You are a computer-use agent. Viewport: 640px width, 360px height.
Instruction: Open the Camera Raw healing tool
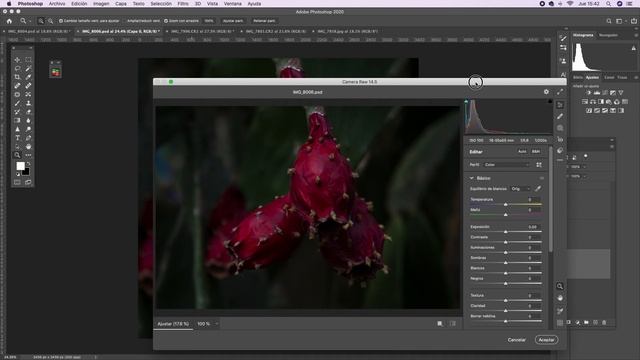coord(560,116)
